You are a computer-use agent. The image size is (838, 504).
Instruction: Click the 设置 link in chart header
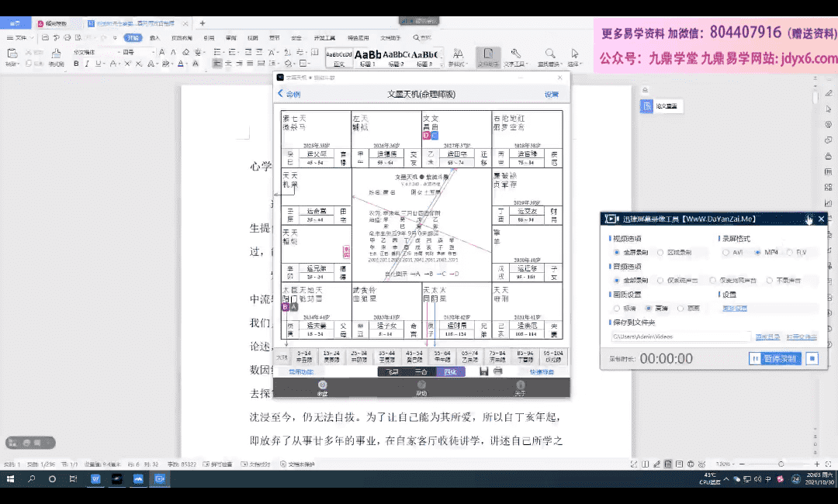pyautogui.click(x=551, y=94)
